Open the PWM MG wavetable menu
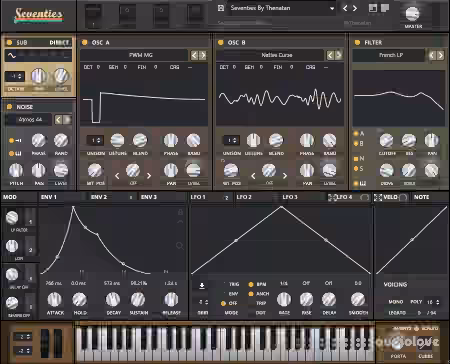450x364 pixels. click(x=134, y=55)
